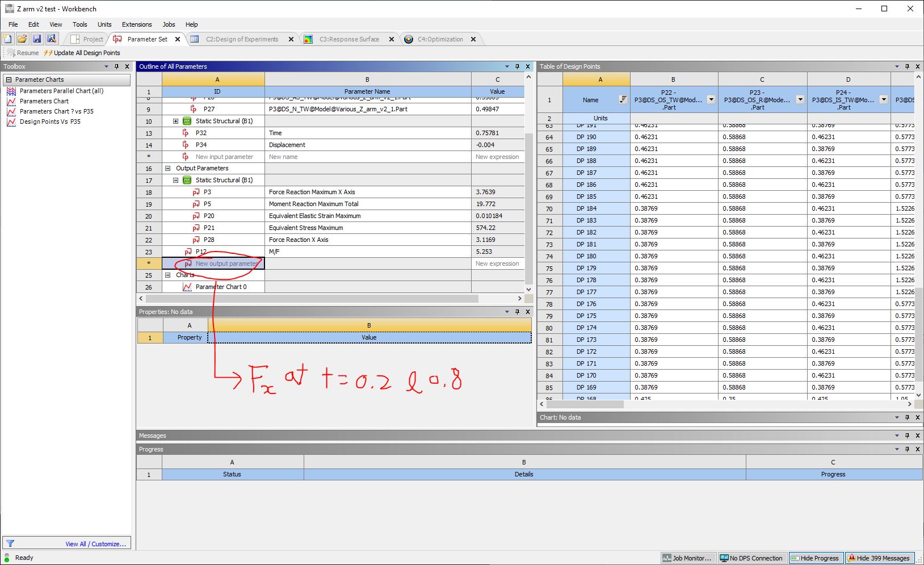
Task: Select Parameter Chart 0 in outline
Action: 221,287
